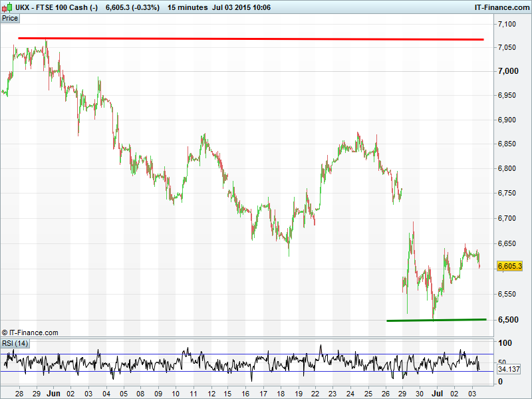Click the 100 level on RSI axis
532x399 pixels.
pos(505,344)
